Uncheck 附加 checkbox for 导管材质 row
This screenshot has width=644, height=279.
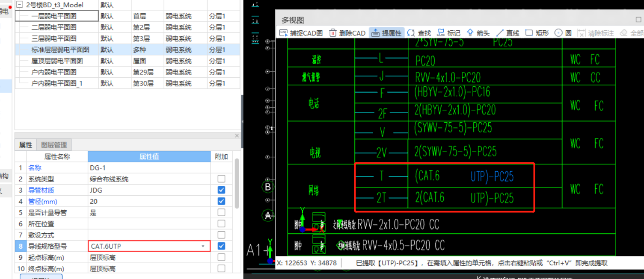click(x=221, y=190)
